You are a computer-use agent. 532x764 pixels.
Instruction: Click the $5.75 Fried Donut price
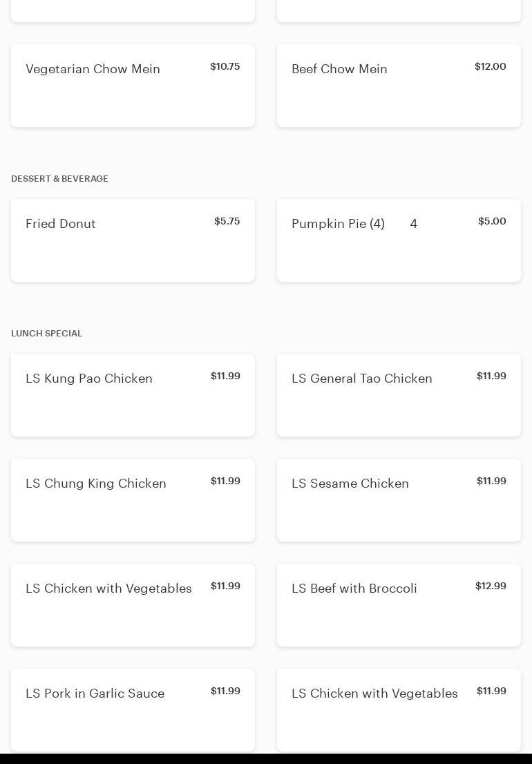coord(227,221)
